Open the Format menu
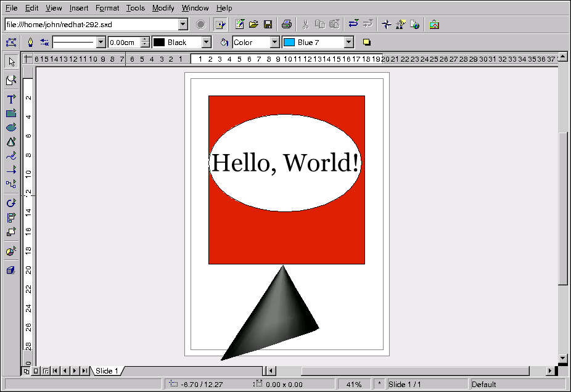The height and width of the screenshot is (392, 571). 107,8
